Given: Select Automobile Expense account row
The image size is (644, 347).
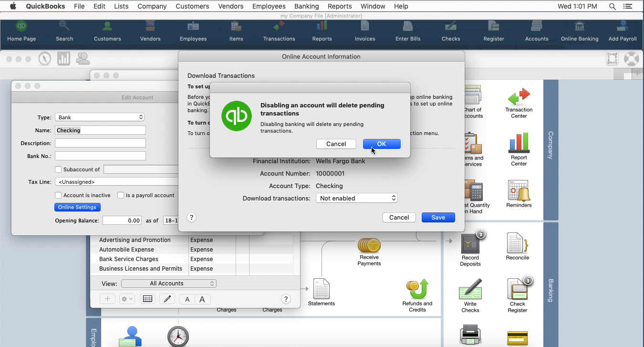Looking at the screenshot, I should pos(192,250).
